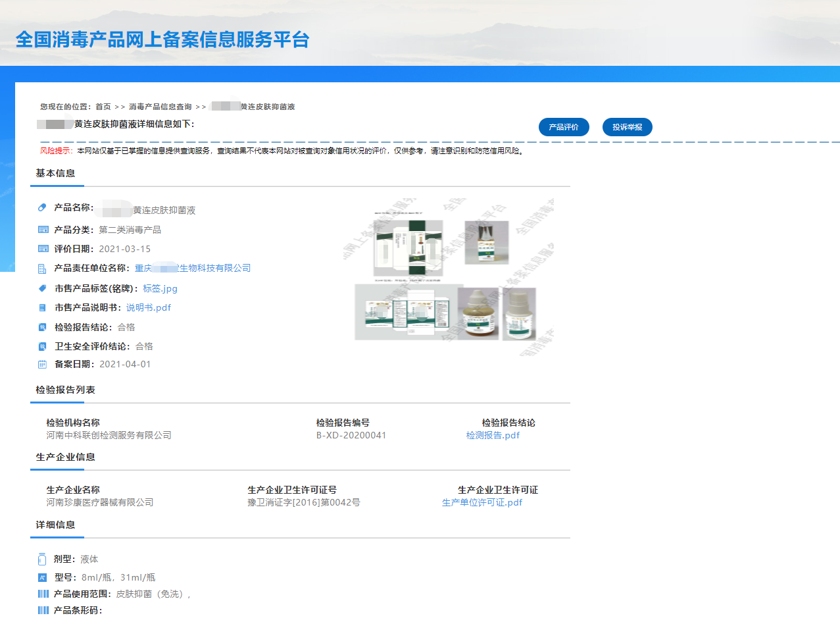Click the barcode icon beside 产品条形码
The width and height of the screenshot is (840, 626).
[x=43, y=610]
